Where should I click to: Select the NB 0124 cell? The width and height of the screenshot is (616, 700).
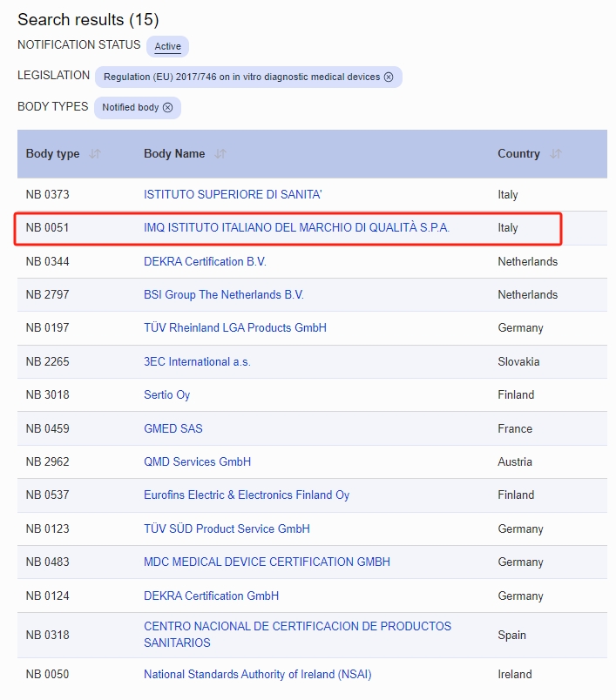click(x=47, y=596)
